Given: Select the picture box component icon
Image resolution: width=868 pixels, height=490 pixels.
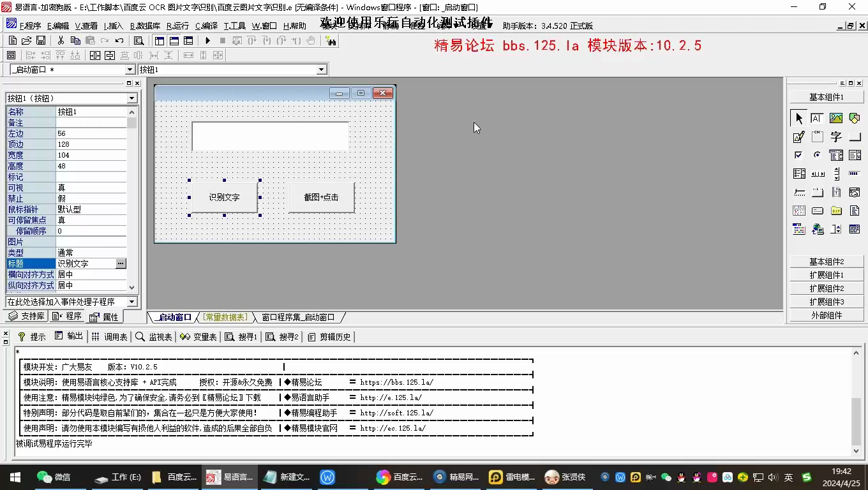Looking at the screenshot, I should [x=836, y=118].
